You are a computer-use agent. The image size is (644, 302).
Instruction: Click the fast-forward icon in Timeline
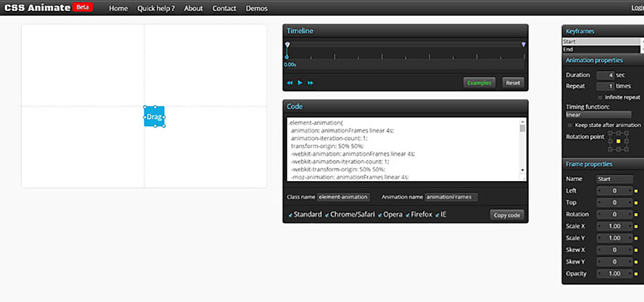[x=310, y=83]
